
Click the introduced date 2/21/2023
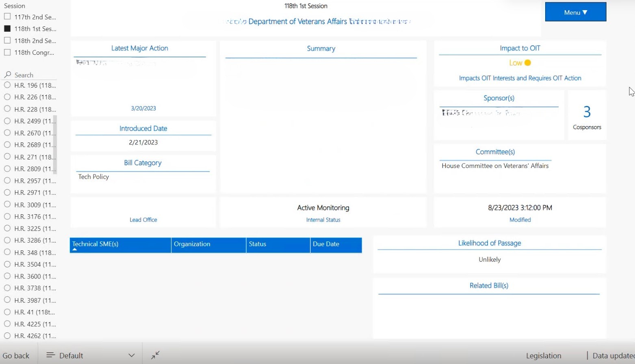(143, 142)
